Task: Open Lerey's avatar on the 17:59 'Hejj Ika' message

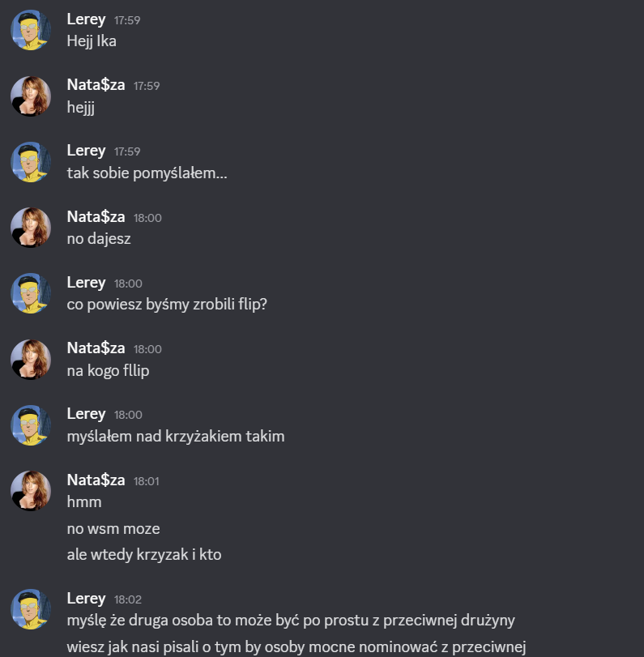Action: 31,30
